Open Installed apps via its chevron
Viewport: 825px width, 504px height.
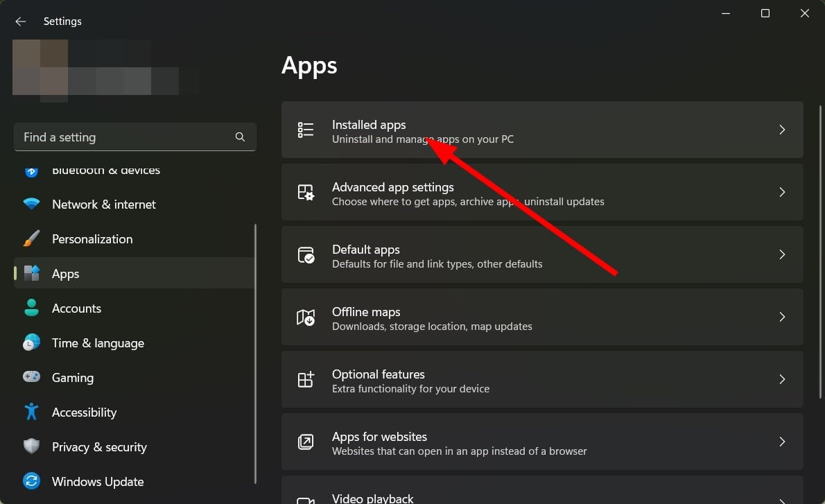(783, 130)
